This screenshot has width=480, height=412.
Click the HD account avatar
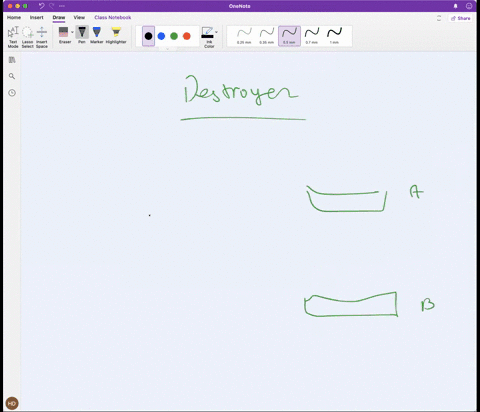tap(12, 403)
